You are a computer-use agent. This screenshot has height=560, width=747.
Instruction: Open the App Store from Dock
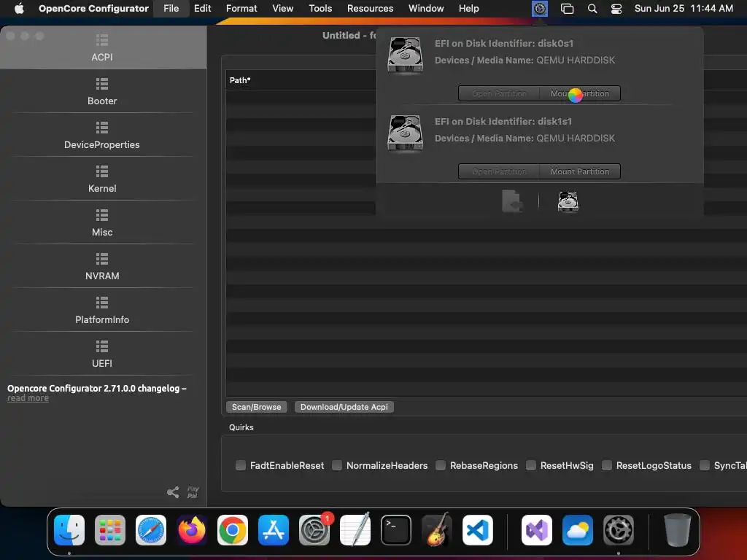274,530
